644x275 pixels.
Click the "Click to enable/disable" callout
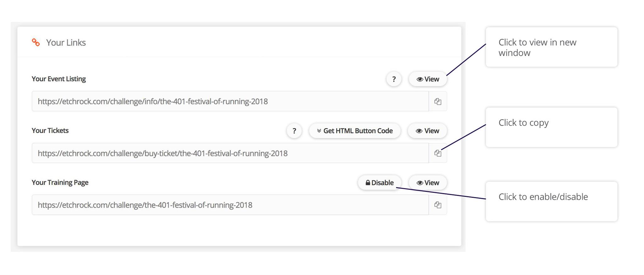click(551, 201)
